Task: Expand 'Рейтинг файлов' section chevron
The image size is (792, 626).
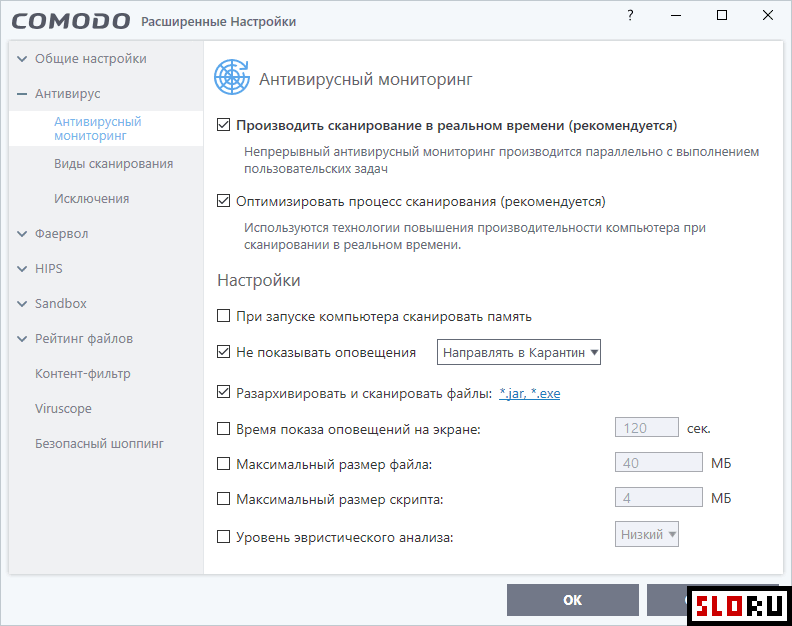Action: tap(22, 338)
